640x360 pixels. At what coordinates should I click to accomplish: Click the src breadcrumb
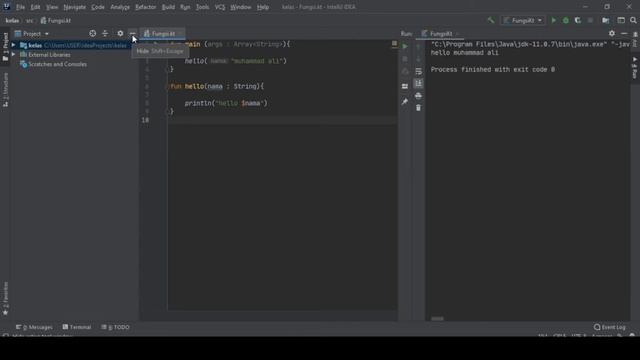point(30,20)
